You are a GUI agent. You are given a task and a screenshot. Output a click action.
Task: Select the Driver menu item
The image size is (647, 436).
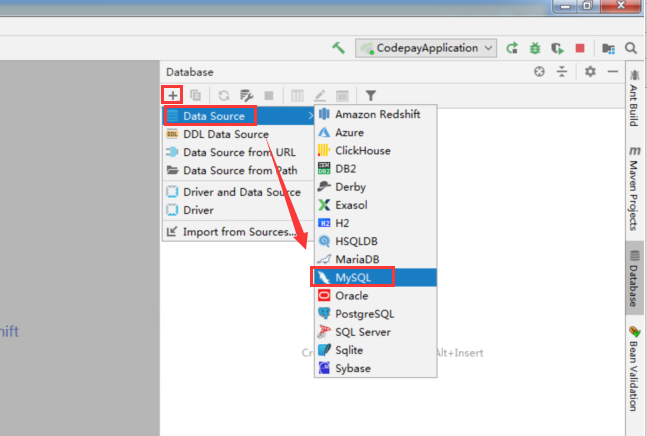tap(239, 210)
